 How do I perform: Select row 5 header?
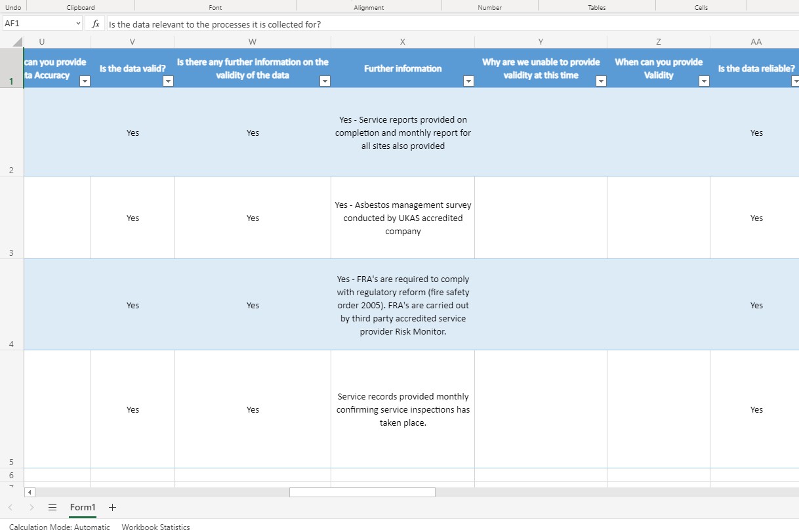point(11,409)
